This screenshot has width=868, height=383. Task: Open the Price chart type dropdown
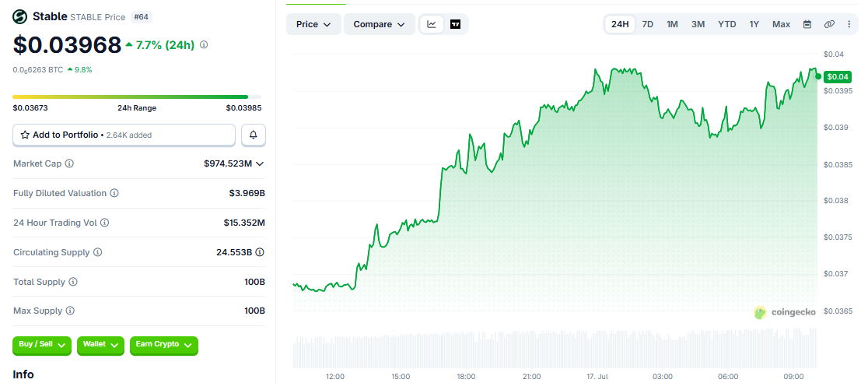coord(313,24)
